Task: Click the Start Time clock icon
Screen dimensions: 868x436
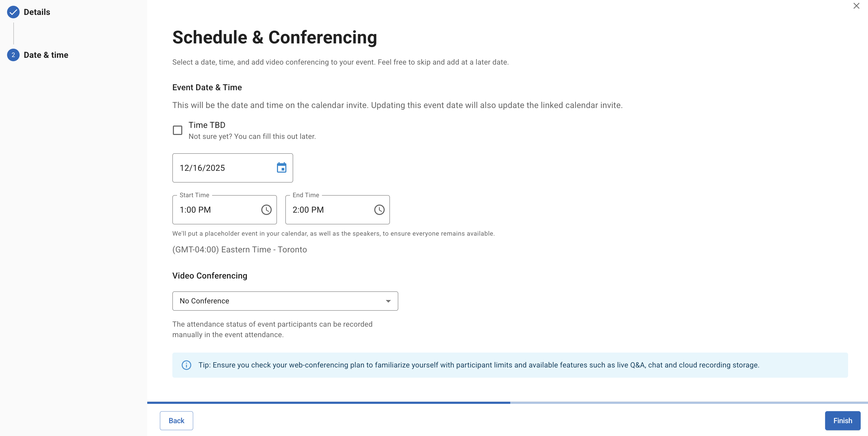Action: (x=266, y=209)
